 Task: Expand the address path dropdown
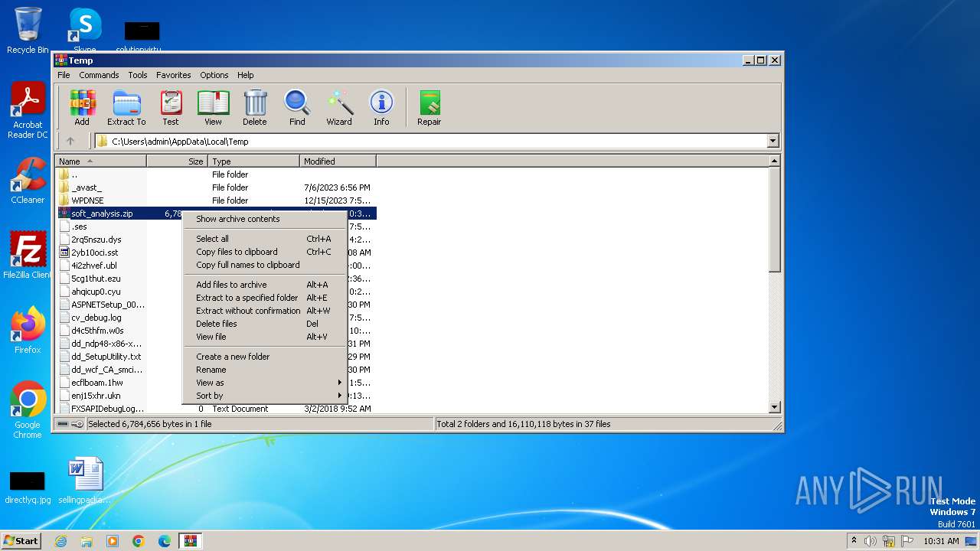[773, 141]
